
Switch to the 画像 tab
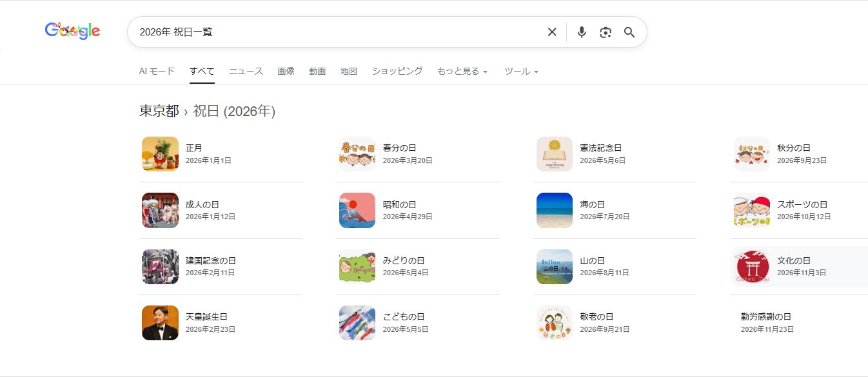point(286,72)
